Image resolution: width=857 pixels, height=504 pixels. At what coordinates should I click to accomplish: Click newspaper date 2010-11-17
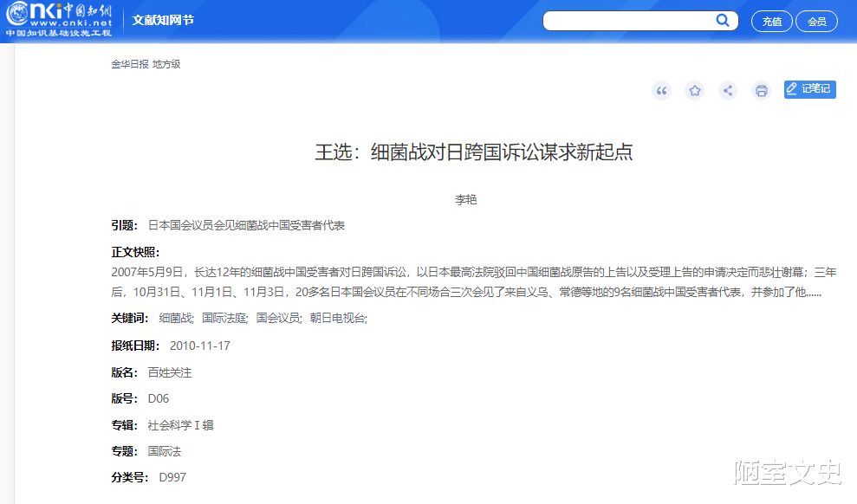point(200,346)
